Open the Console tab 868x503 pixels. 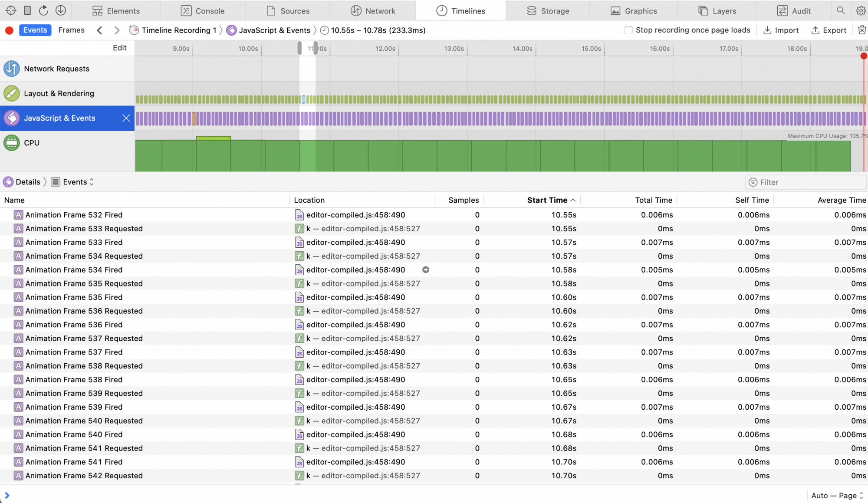202,10
